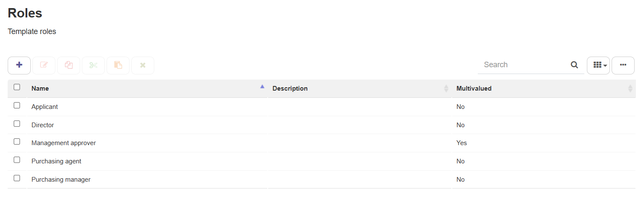Click the scissors cut icon

click(93, 65)
